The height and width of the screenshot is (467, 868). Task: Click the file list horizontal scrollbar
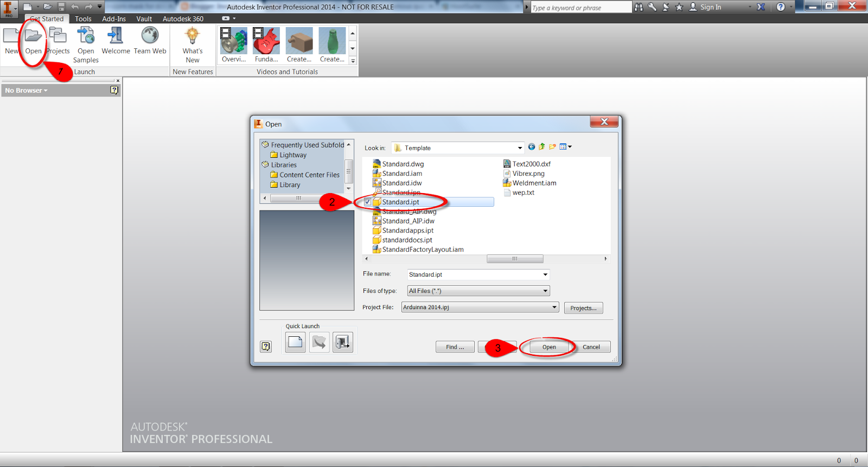[515, 259]
